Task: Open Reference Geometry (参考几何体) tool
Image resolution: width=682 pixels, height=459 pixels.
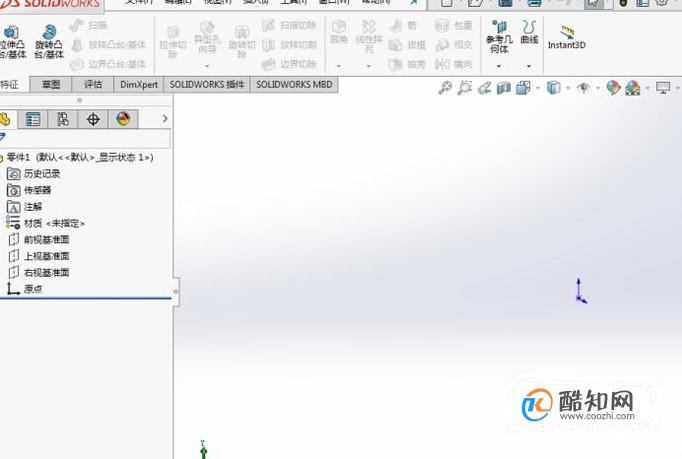Action: 499,37
